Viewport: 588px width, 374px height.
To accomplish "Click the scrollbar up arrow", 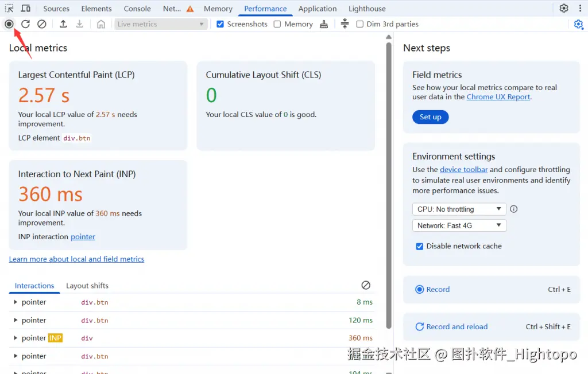I will [x=389, y=37].
